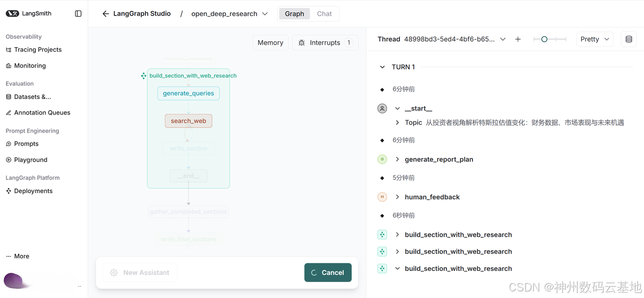Click the Annotation Queues pencil icon
This screenshot has height=298, width=644.
pyautogui.click(x=9, y=113)
